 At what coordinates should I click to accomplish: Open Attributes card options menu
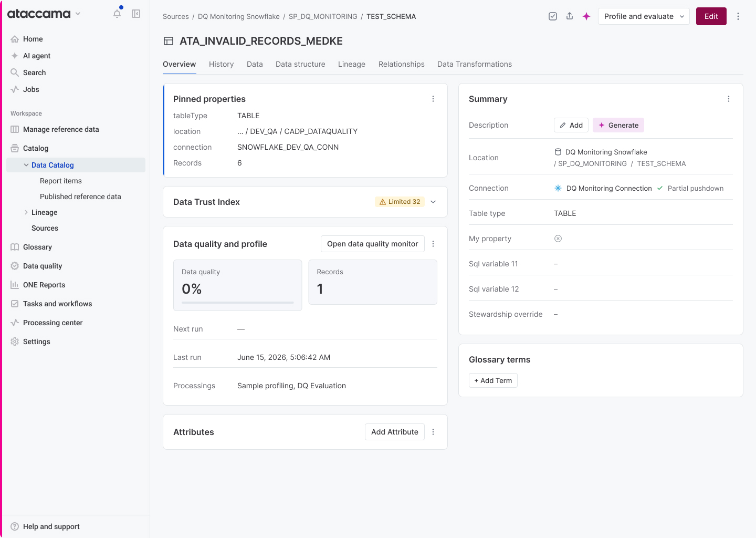pyautogui.click(x=433, y=432)
